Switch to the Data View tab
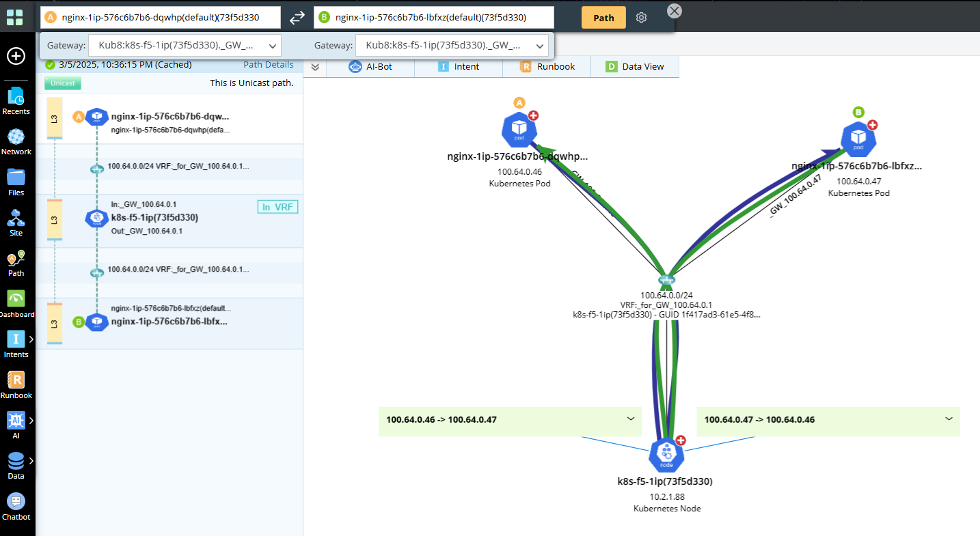This screenshot has width=980, height=536. pos(635,67)
